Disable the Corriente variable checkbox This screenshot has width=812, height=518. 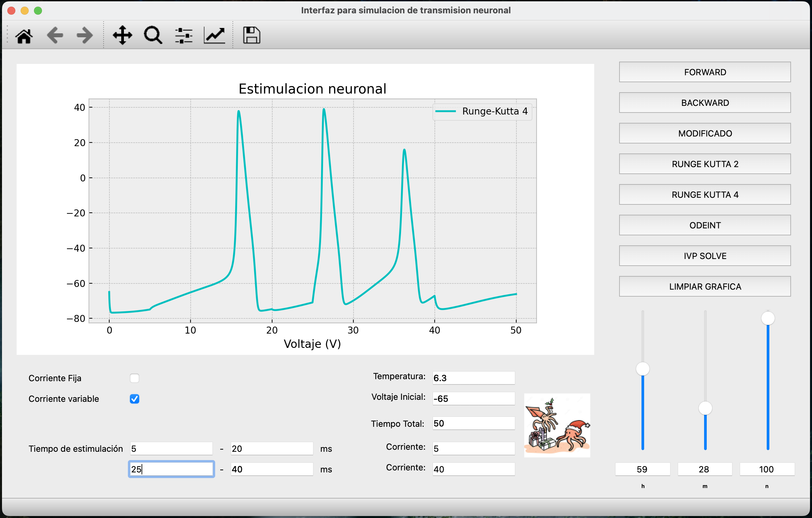(135, 399)
